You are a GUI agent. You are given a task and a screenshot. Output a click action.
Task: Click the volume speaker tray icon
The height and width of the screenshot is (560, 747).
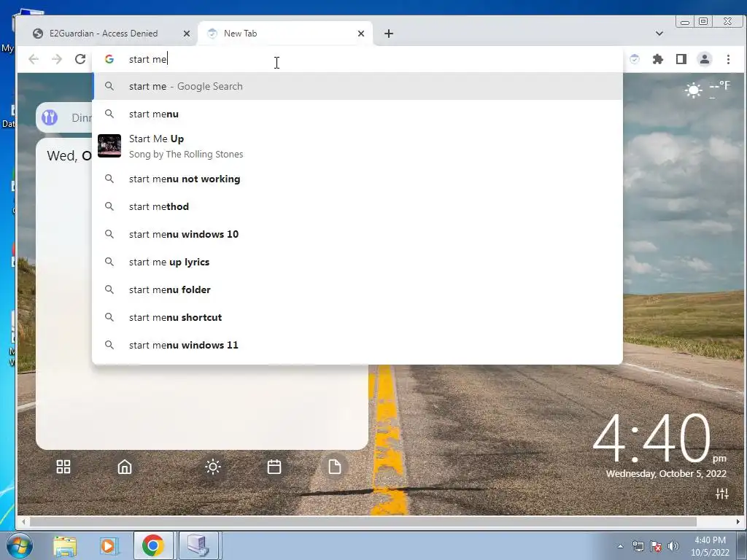[x=673, y=546]
